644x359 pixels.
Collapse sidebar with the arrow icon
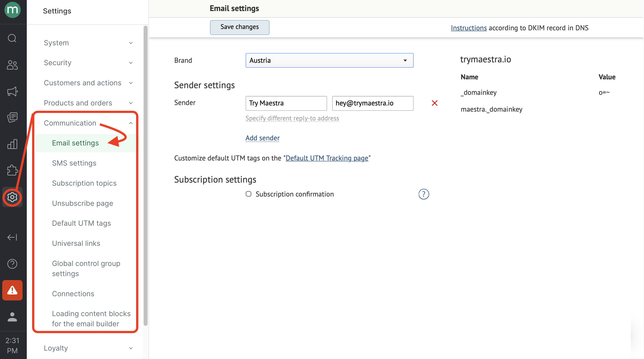(x=12, y=237)
